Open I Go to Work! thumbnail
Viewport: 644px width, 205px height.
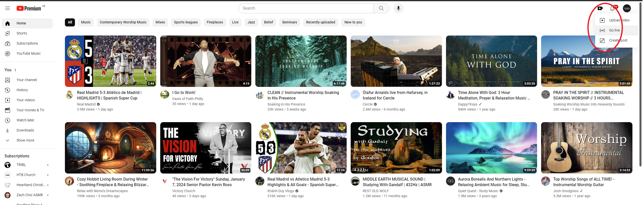click(206, 61)
